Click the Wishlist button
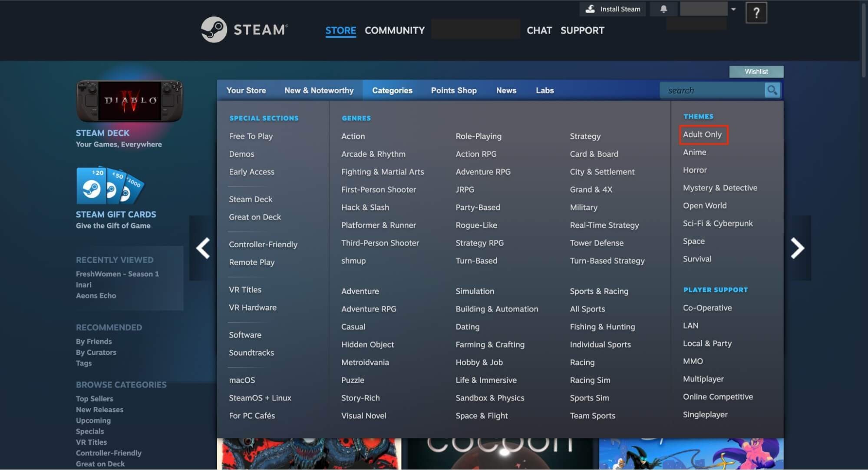The width and height of the screenshot is (868, 470). tap(756, 71)
